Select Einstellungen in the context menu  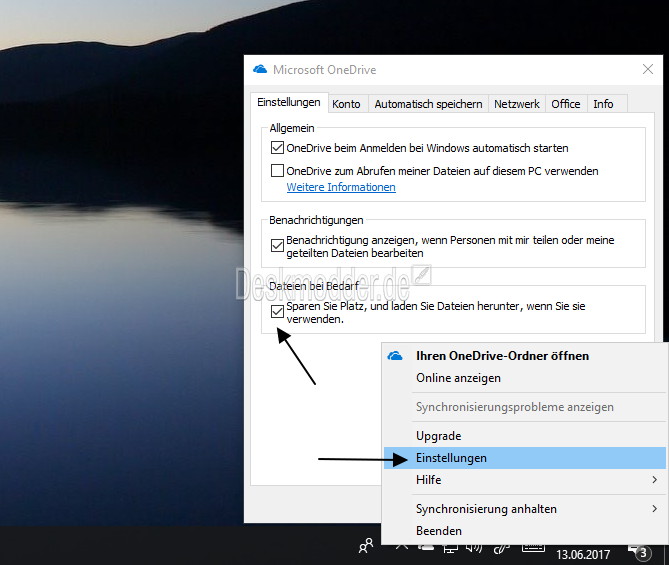pyautogui.click(x=525, y=458)
